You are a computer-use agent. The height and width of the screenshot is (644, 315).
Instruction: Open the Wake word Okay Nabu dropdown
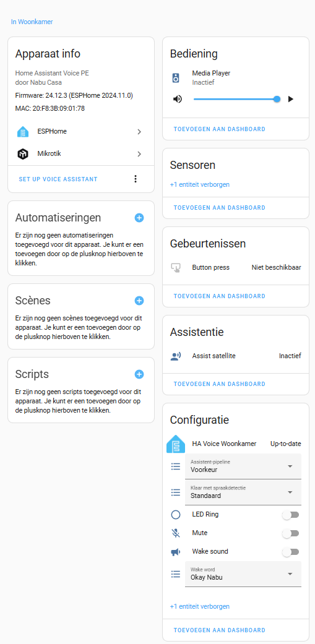[243, 573]
